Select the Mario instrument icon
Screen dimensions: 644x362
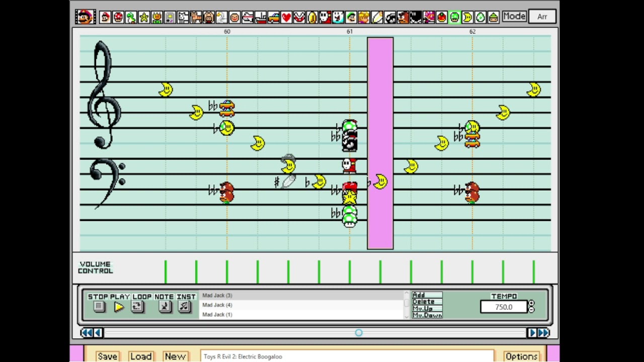click(105, 17)
